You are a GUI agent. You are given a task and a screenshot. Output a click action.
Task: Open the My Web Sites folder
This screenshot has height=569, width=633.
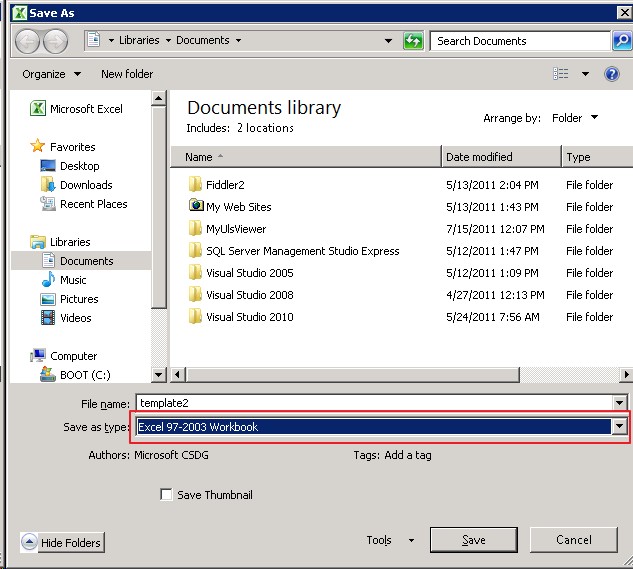tap(238, 207)
